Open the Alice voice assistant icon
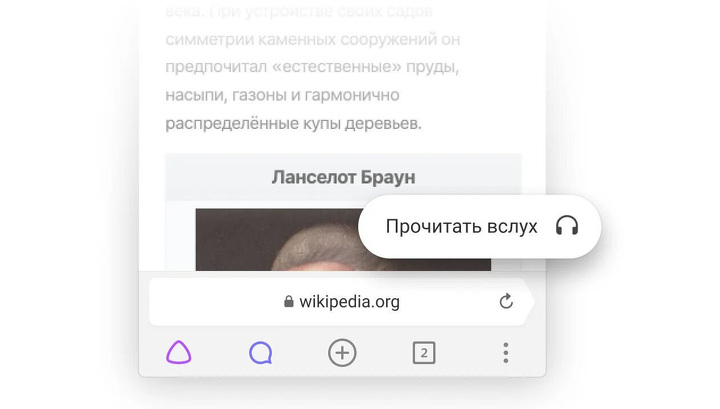Screen dimensions: 720x409 pos(179,353)
